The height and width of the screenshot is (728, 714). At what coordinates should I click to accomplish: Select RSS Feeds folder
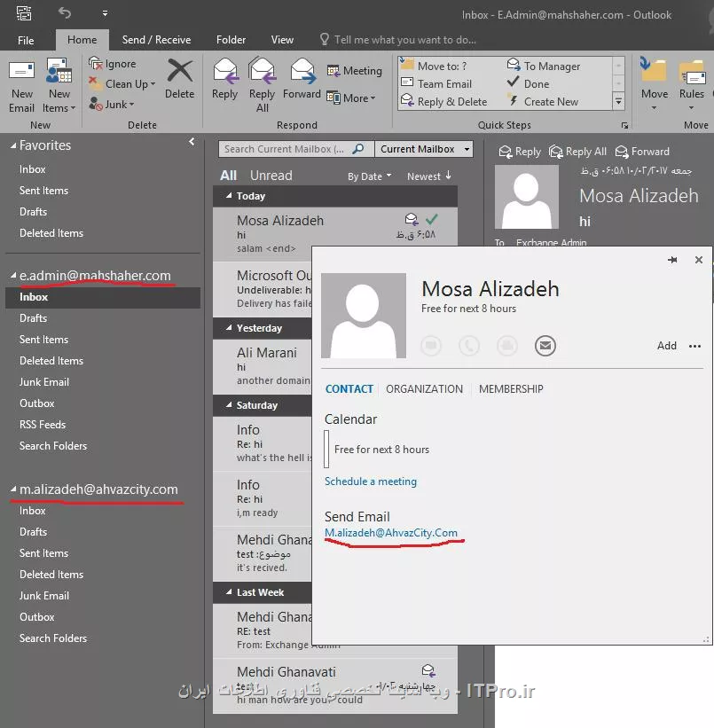(43, 425)
